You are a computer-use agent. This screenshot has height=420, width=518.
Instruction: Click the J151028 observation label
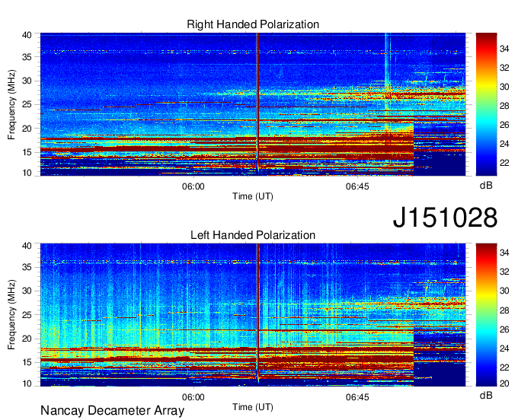445,218
